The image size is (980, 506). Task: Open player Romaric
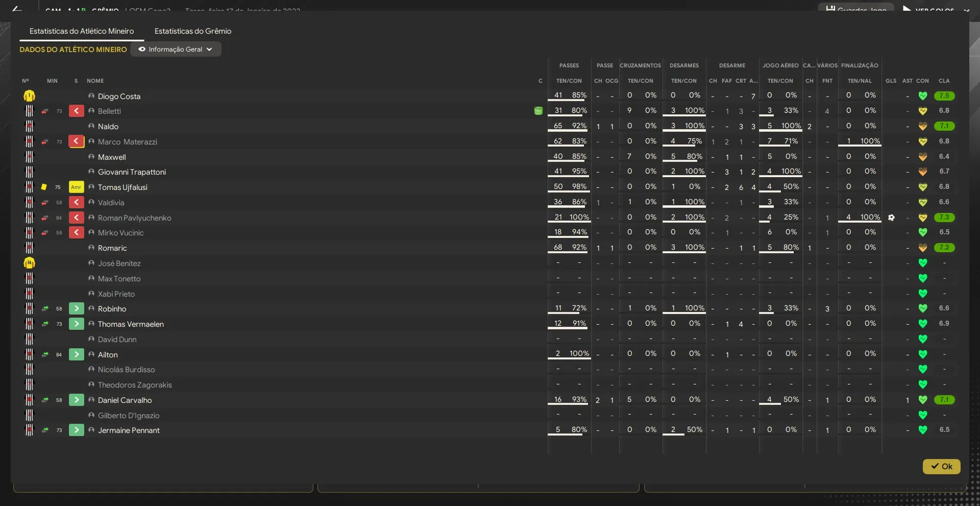(112, 248)
